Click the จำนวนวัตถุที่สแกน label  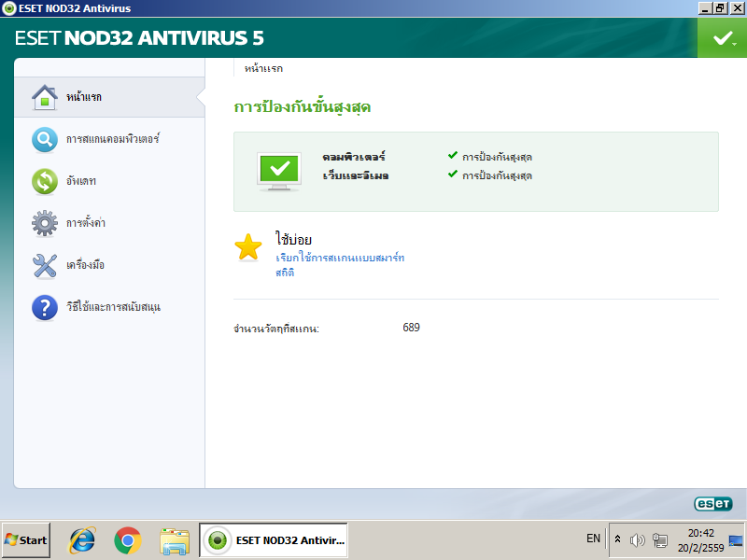276,329
